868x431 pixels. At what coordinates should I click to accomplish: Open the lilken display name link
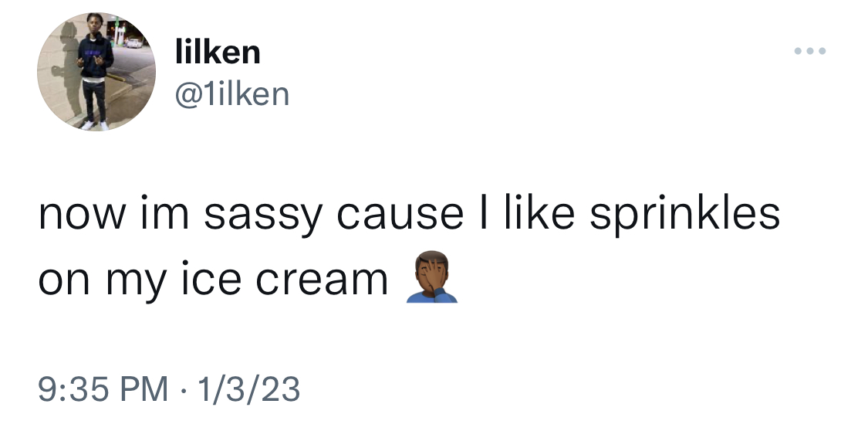click(x=218, y=52)
